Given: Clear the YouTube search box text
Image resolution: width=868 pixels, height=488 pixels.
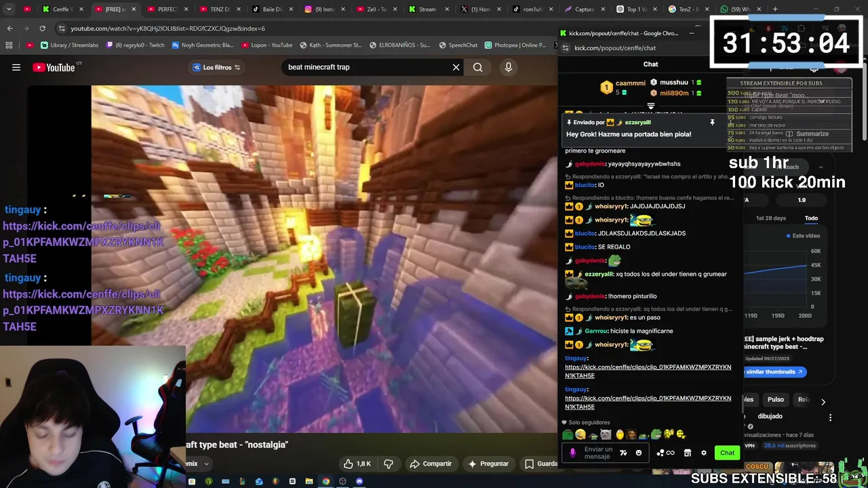Looking at the screenshot, I should pyautogui.click(x=456, y=67).
